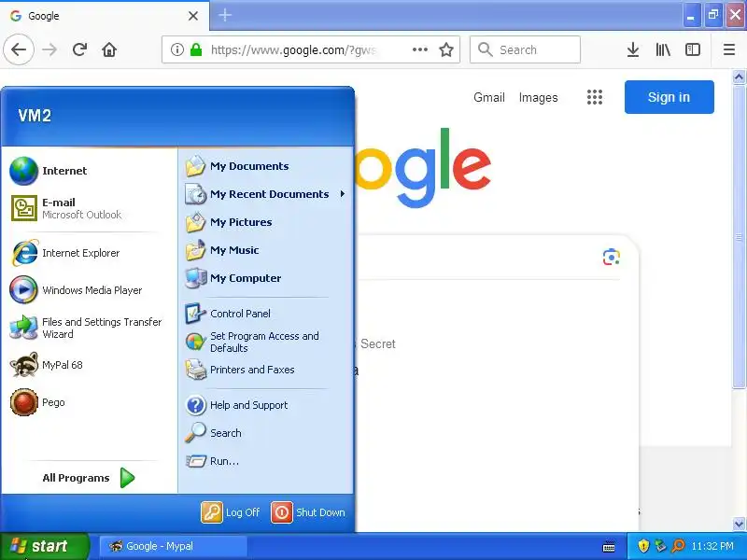Open My Music folder

point(266,250)
